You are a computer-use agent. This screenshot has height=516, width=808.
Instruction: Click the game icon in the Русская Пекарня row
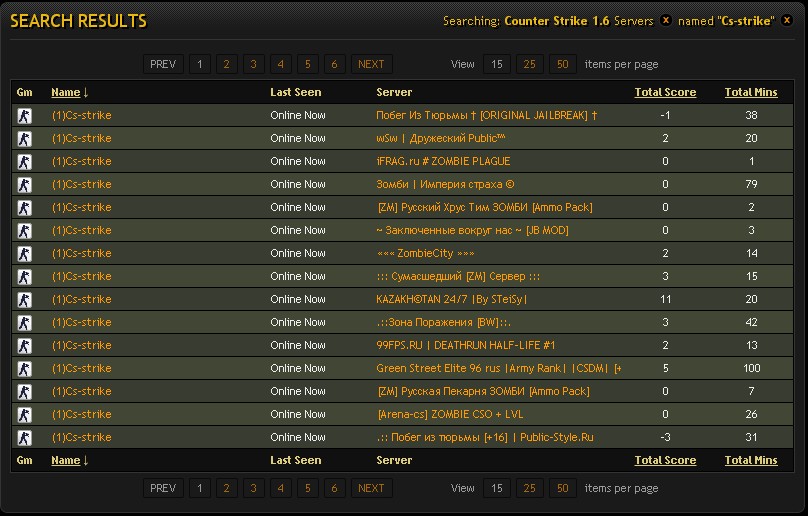click(24, 392)
